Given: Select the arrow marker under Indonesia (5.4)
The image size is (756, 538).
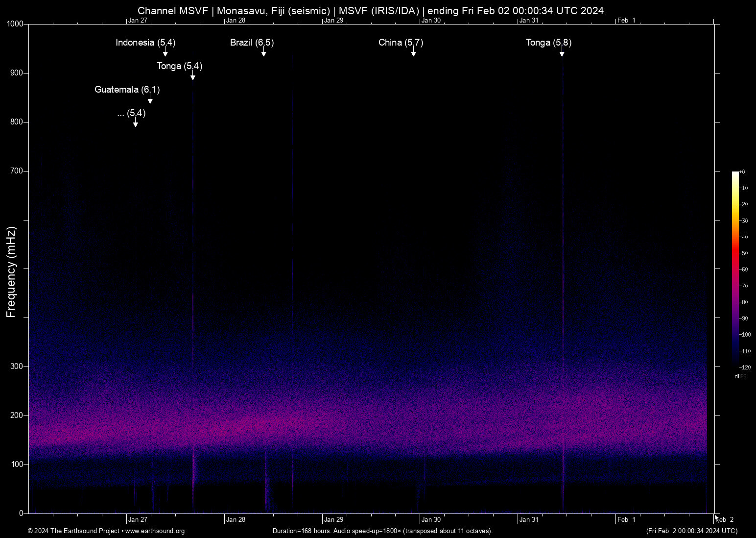Looking at the screenshot, I should click(x=165, y=52).
